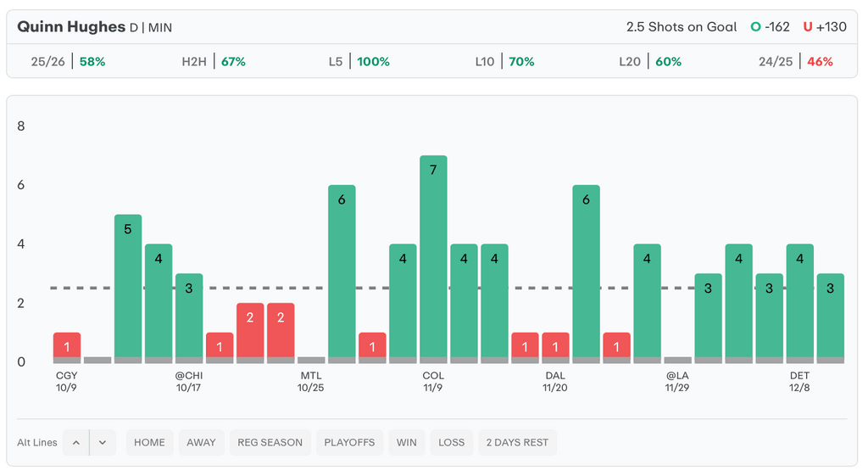868x476 pixels.
Task: Click the Alt Lines up chevron
Action: click(75, 442)
